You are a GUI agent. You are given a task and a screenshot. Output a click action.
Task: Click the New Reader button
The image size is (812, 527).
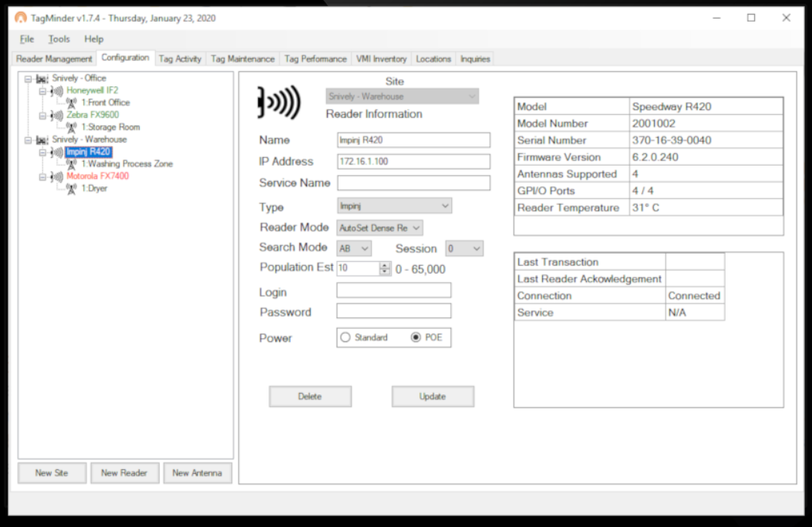[124, 473]
